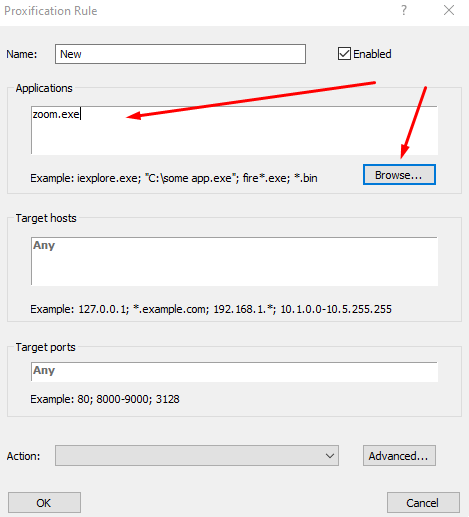The image size is (469, 517).
Task: Click the Target hosts box showing Any
Action: [x=234, y=261]
